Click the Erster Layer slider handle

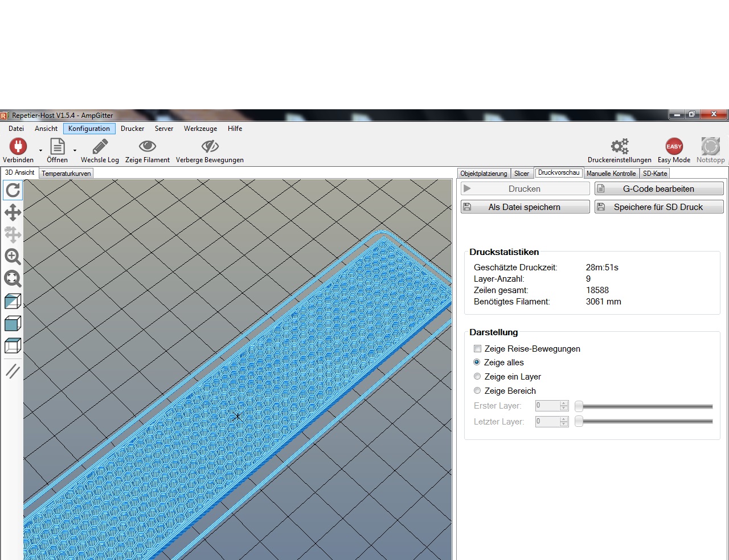[579, 406]
